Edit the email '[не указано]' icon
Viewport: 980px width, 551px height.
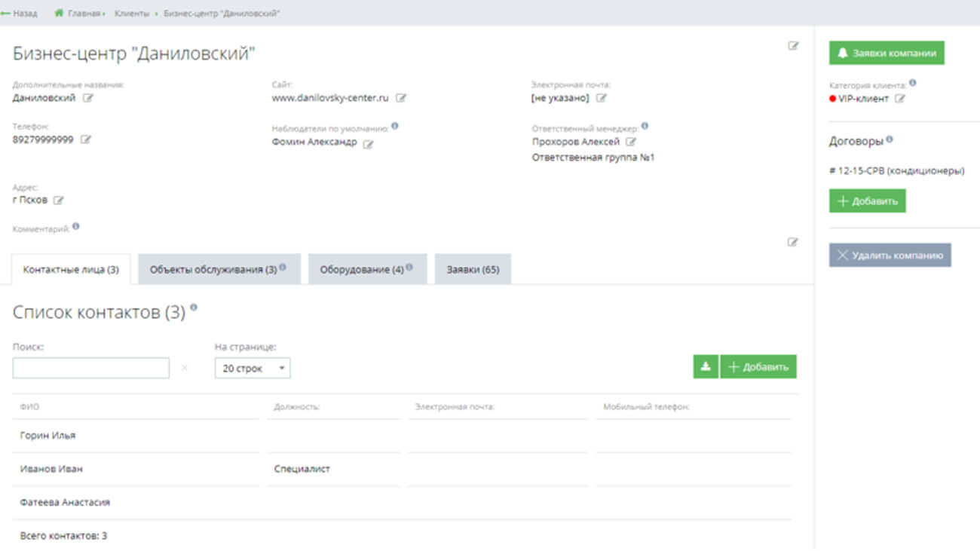click(x=602, y=98)
